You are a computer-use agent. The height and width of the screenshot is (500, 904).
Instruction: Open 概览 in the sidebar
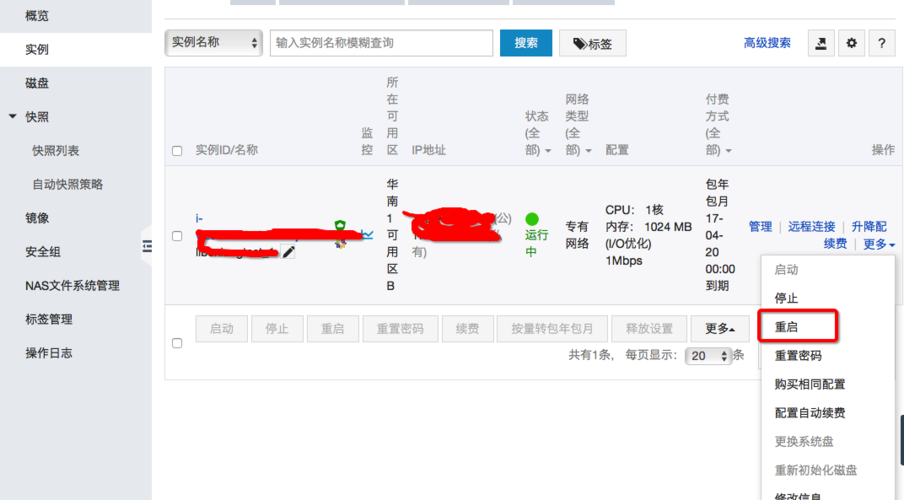(x=37, y=16)
